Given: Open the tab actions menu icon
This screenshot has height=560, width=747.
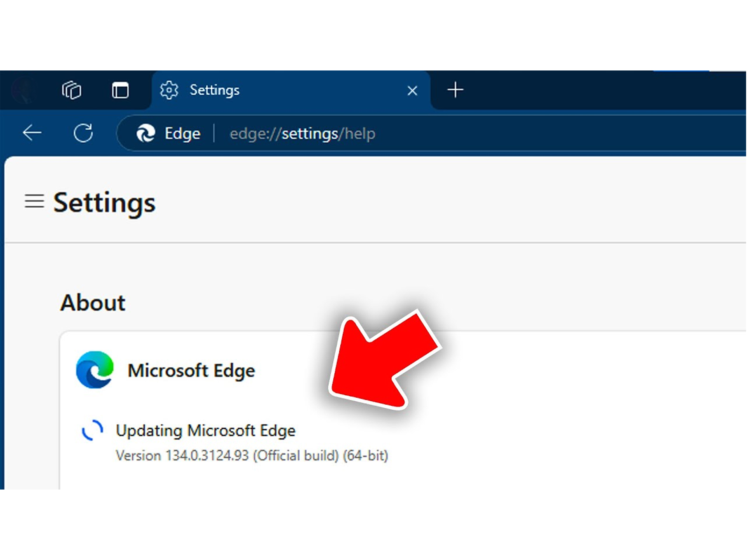Looking at the screenshot, I should point(120,90).
